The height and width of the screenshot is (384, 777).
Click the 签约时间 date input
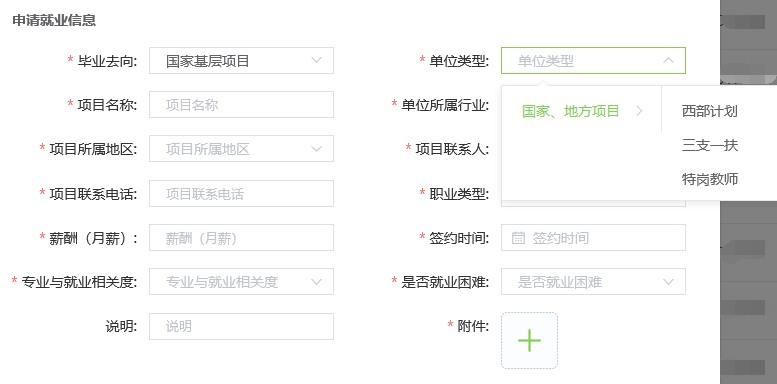coord(593,237)
